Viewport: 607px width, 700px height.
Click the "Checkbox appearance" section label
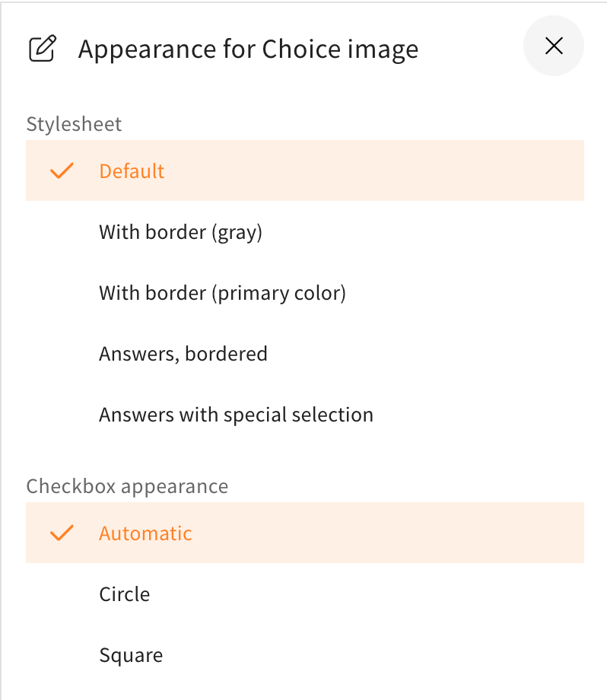127,486
